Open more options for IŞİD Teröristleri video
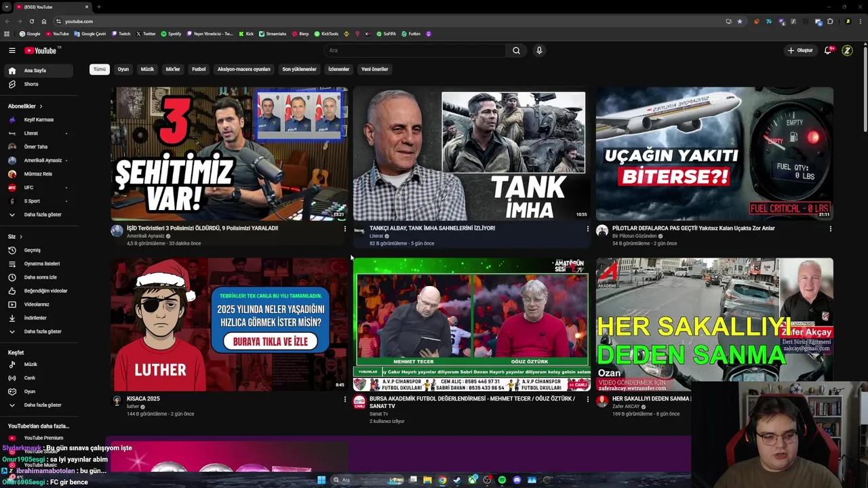Image resolution: width=868 pixels, height=488 pixels. [344, 229]
